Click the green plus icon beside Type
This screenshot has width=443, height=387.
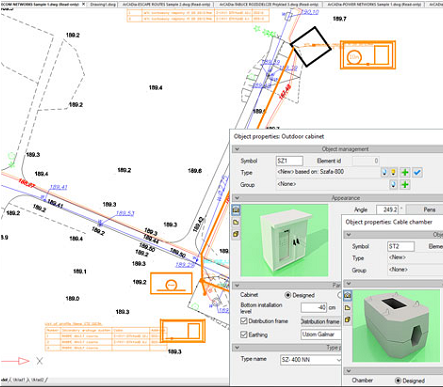click(x=405, y=172)
